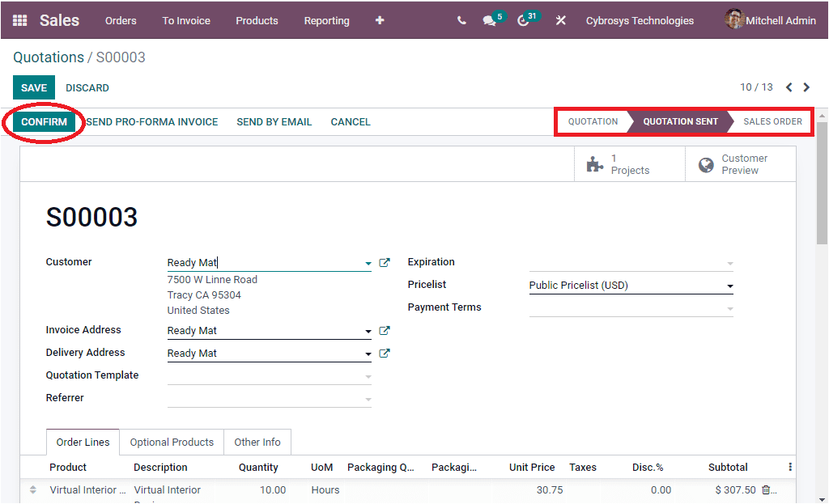Open Invoice Address external link icon
The height and width of the screenshot is (504, 829).
click(385, 330)
